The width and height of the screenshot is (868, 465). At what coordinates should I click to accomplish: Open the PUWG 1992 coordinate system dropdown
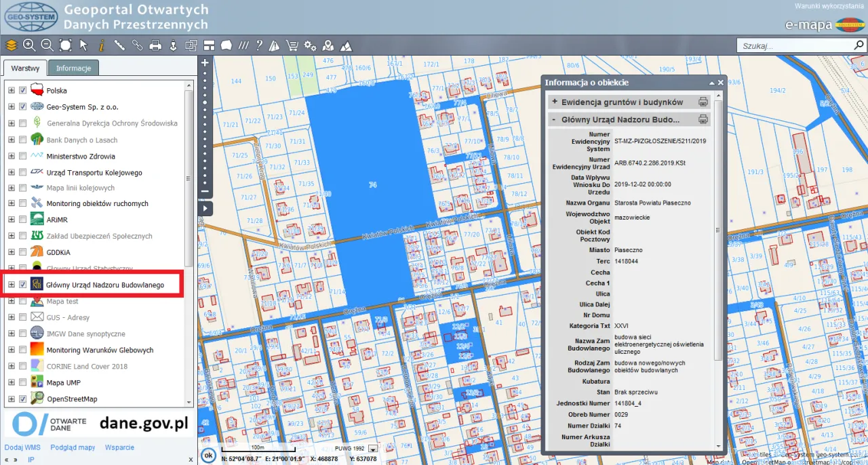(372, 449)
